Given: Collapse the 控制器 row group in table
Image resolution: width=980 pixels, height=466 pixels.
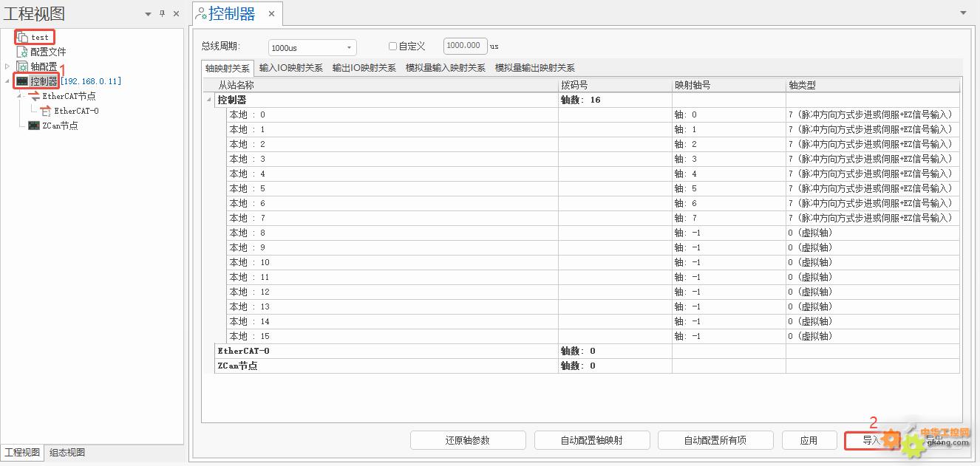Looking at the screenshot, I should (208, 100).
